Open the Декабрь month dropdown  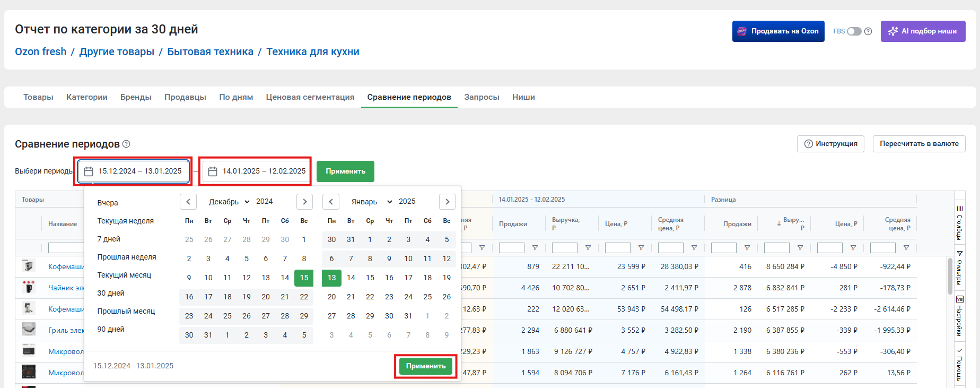click(229, 202)
